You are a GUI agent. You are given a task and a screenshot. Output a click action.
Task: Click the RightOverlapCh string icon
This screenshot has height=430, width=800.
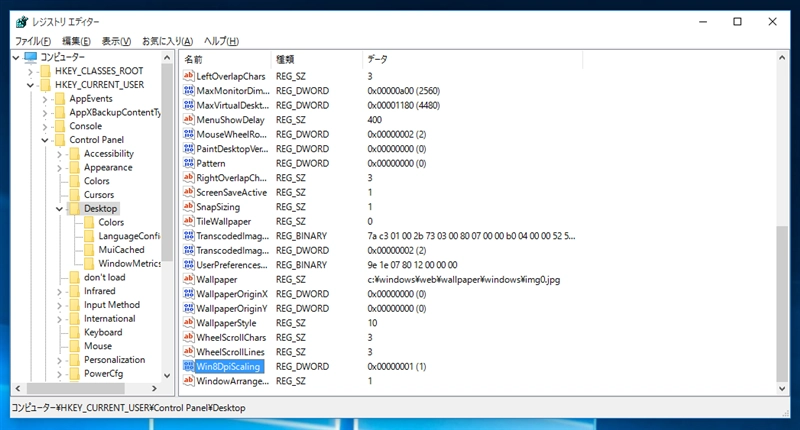pyautogui.click(x=189, y=178)
